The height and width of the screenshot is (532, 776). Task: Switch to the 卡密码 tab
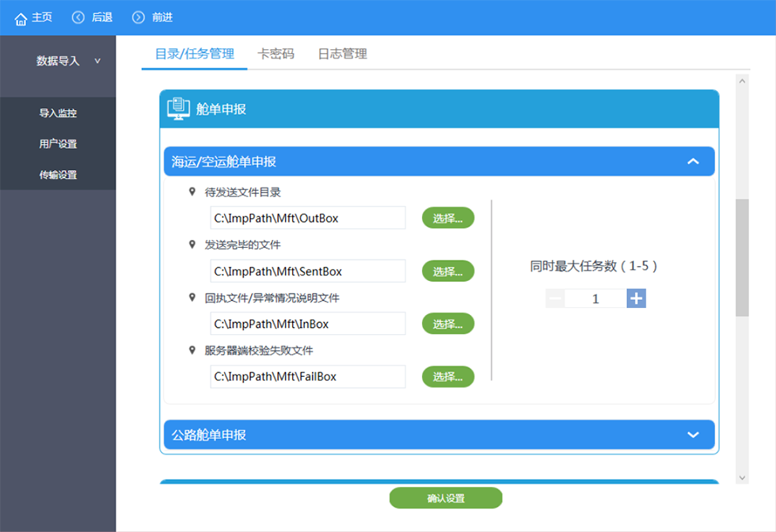pos(275,54)
